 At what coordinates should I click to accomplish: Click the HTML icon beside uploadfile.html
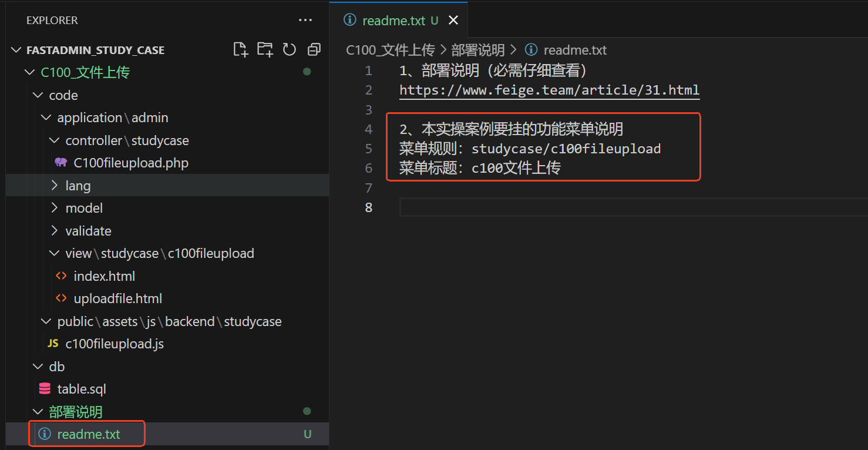coord(60,298)
